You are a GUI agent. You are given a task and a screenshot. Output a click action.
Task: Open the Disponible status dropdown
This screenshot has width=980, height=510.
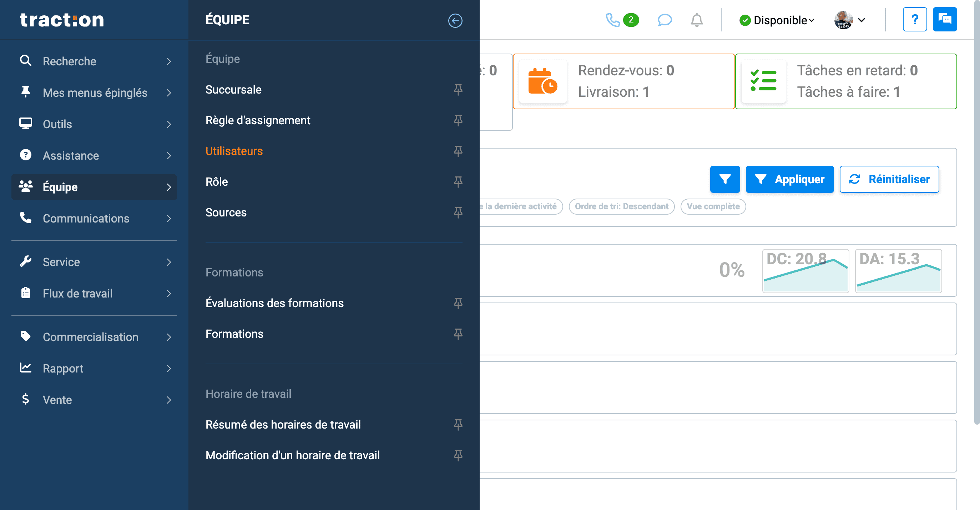point(777,20)
